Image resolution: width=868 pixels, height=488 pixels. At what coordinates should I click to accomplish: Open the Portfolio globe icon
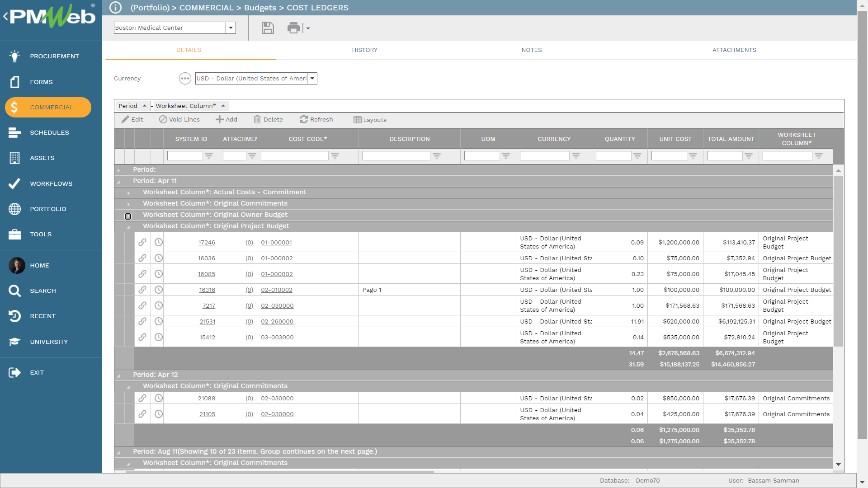[14, 209]
